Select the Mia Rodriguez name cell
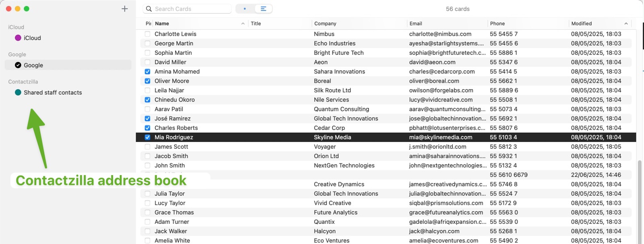Viewport: 644px width, 244px height. (174, 137)
